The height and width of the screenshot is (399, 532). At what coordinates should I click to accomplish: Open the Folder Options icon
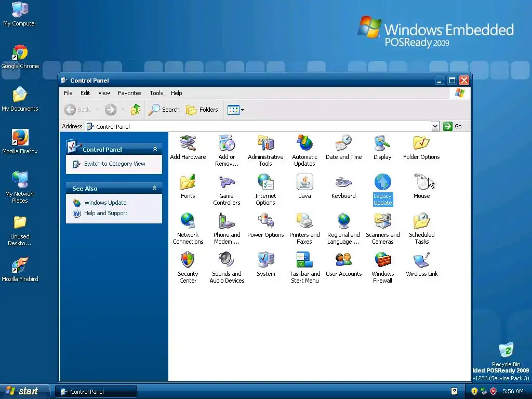coord(421,148)
